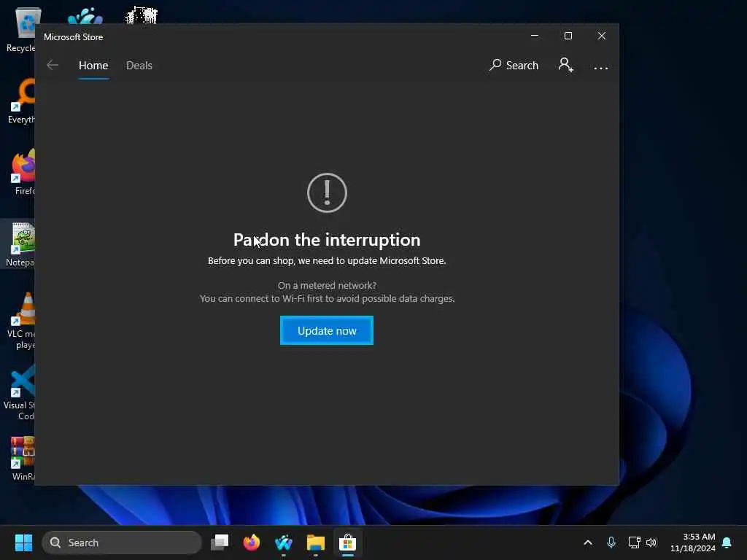747x560 pixels.
Task: Select the WinRAR desktop shortcut
Action: tap(22, 458)
